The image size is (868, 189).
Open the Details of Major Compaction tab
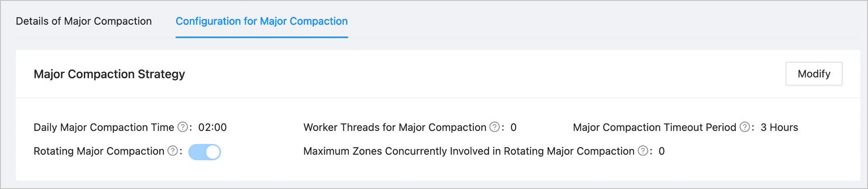83,21
